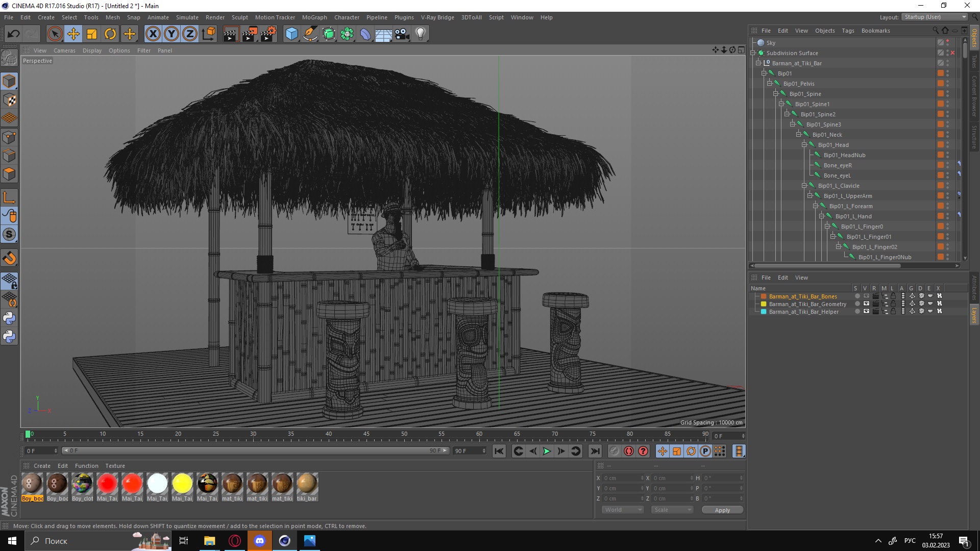Switch to Texture mode icon
The width and height of the screenshot is (980, 551).
9,100
